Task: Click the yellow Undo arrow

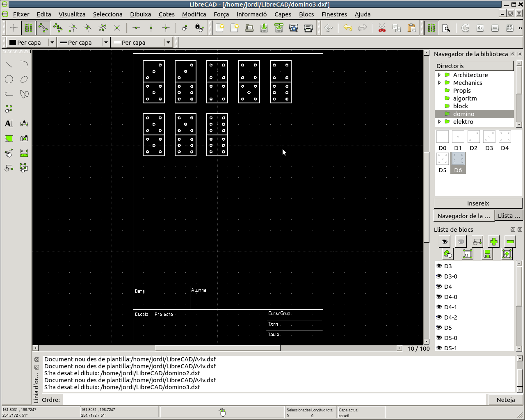Action: tap(348, 28)
